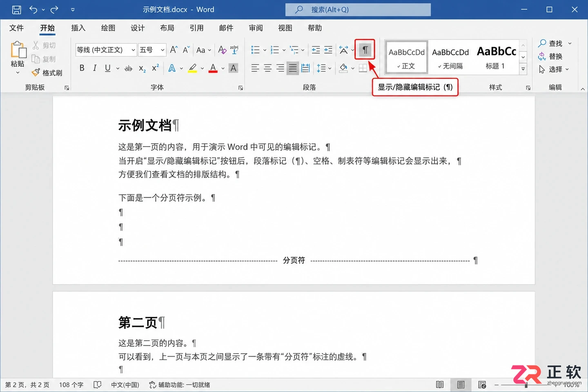
Task: Click the Increase Indent icon
Action: point(328,50)
